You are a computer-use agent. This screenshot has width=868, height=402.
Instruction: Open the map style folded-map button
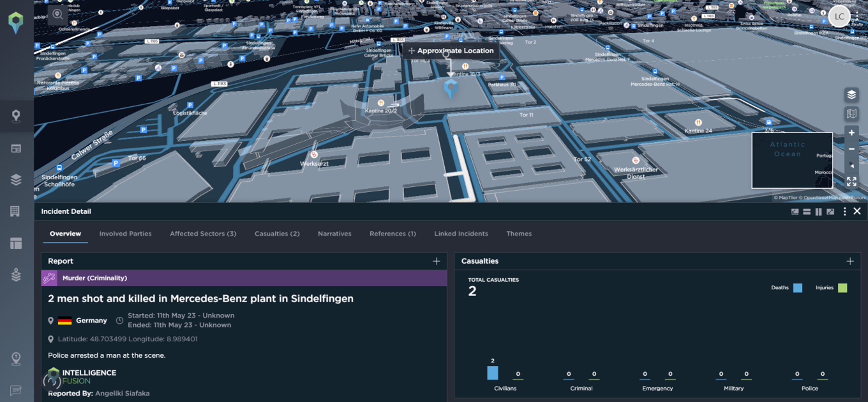click(852, 114)
